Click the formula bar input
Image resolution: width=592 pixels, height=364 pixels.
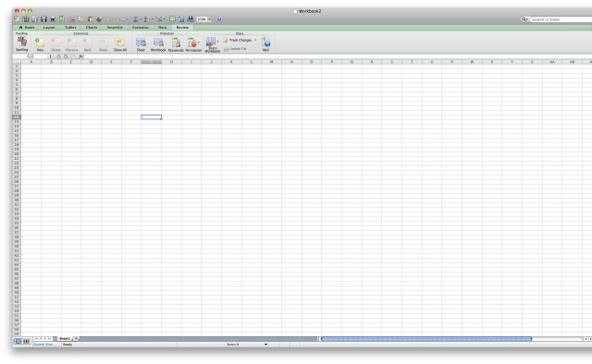pos(338,56)
